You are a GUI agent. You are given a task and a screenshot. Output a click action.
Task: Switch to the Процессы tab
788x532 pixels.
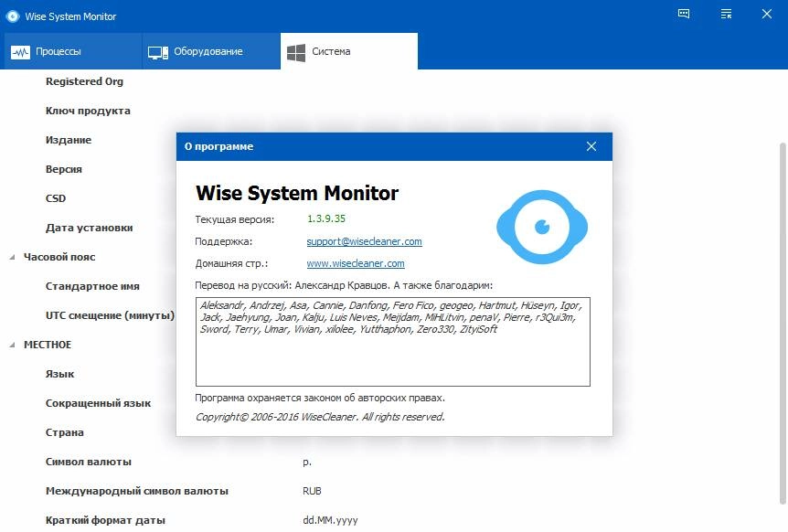coord(71,51)
